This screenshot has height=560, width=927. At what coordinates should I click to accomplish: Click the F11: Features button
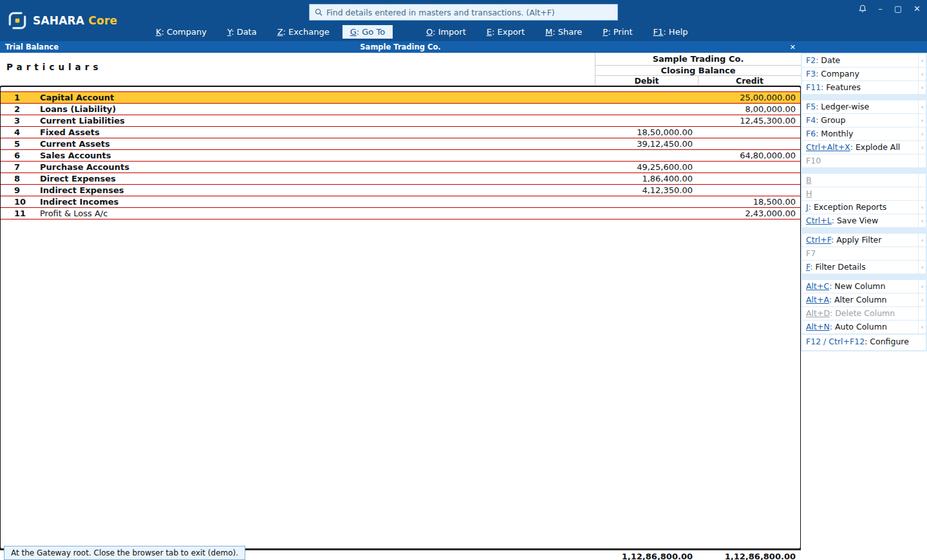click(860, 88)
